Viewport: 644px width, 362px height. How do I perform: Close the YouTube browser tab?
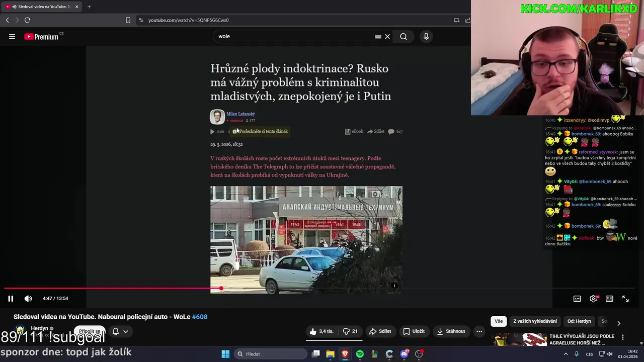coord(77,7)
